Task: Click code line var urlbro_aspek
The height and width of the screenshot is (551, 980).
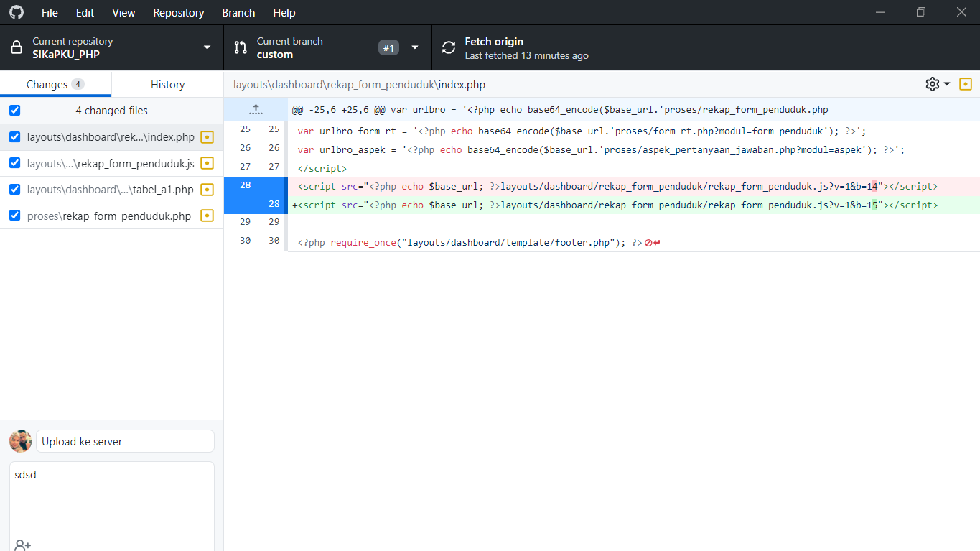Action: click(601, 149)
